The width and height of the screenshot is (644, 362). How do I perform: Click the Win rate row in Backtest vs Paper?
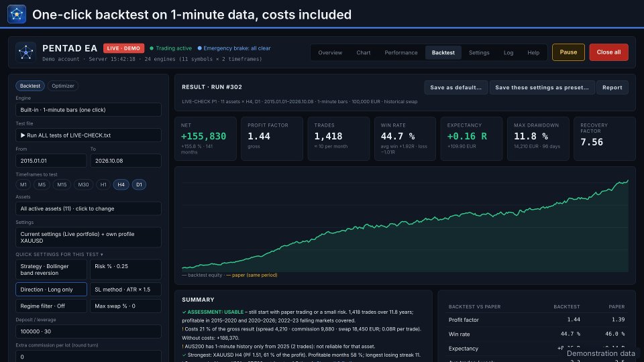537,334
